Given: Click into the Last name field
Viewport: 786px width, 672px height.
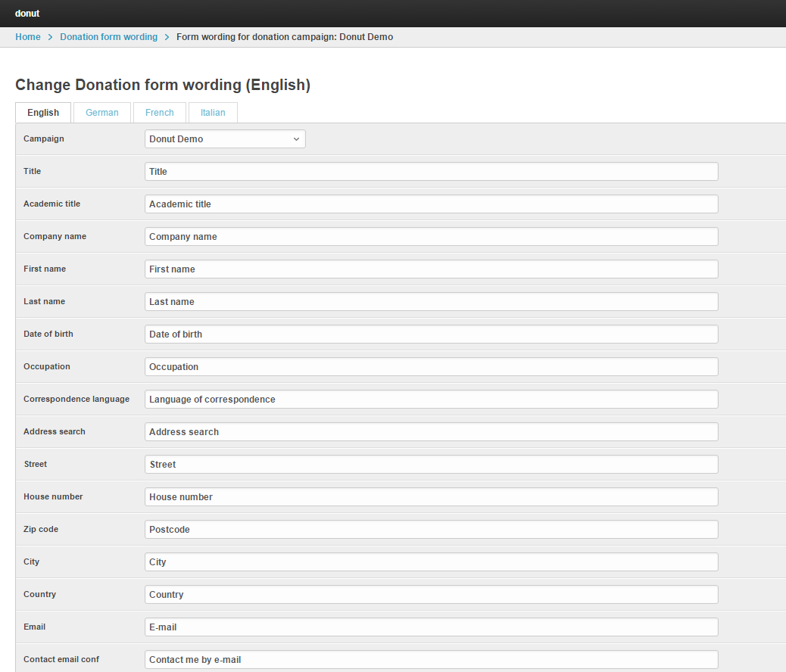Looking at the screenshot, I should 431,301.
